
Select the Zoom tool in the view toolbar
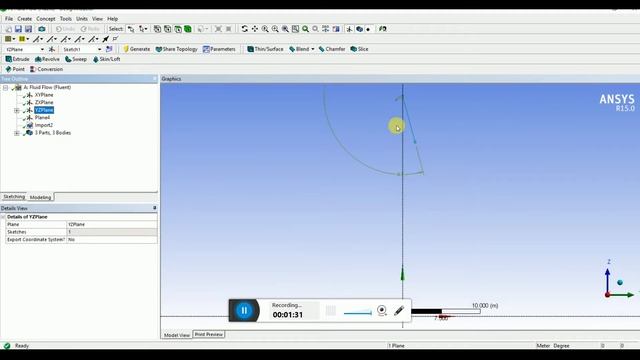(265, 29)
